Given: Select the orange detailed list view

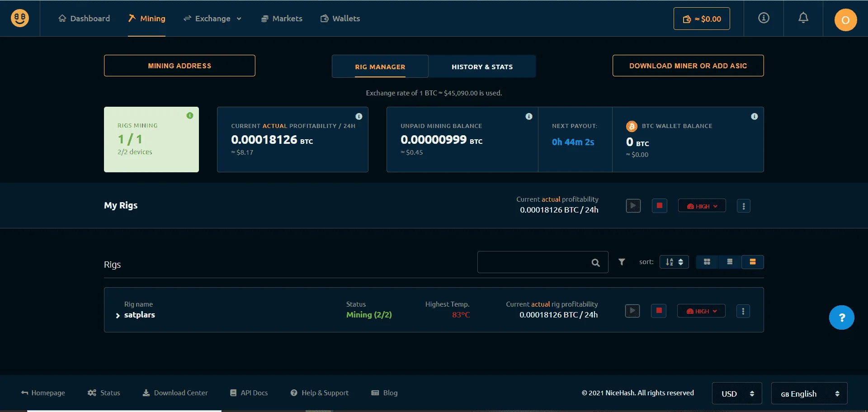Looking at the screenshot, I should tap(753, 262).
